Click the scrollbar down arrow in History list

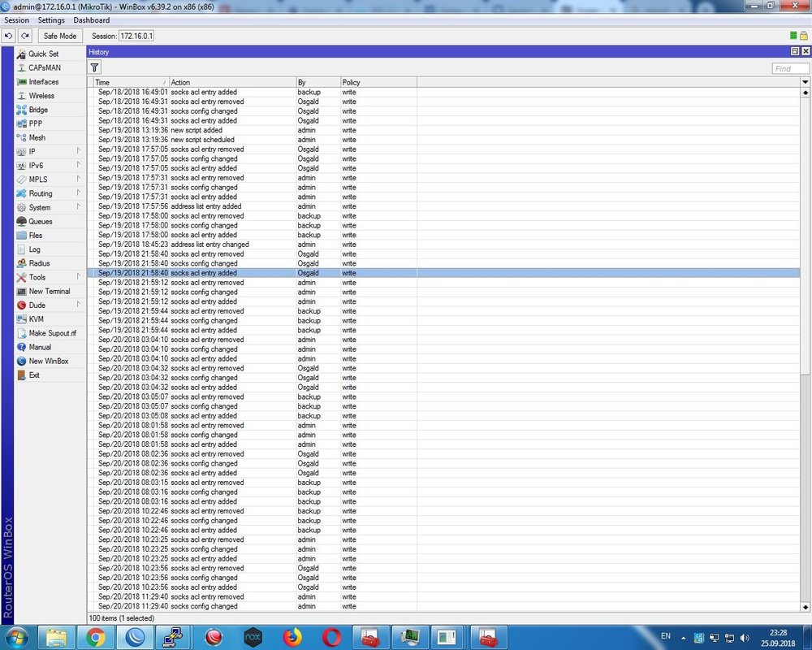pyautogui.click(x=805, y=606)
